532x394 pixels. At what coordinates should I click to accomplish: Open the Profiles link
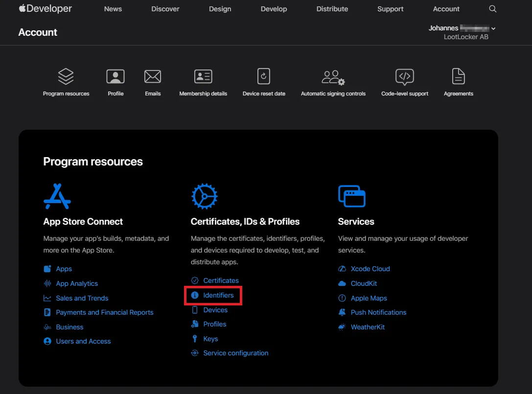[215, 324]
